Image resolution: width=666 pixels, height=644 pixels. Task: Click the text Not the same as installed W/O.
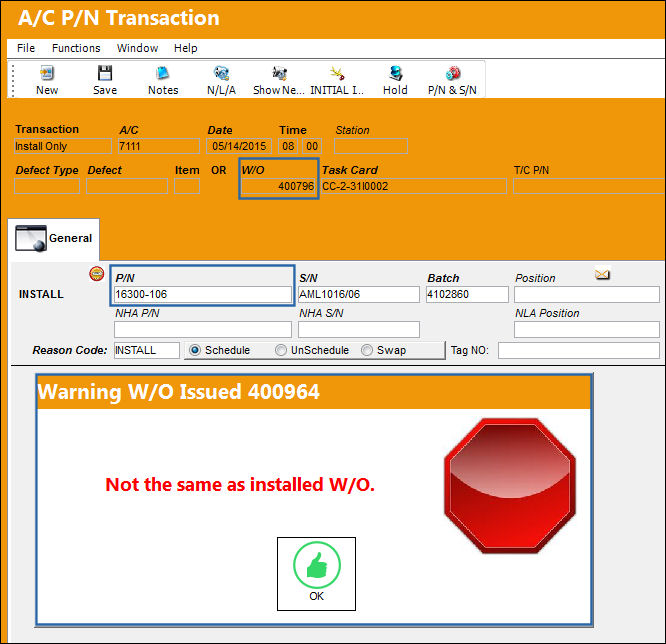click(240, 485)
